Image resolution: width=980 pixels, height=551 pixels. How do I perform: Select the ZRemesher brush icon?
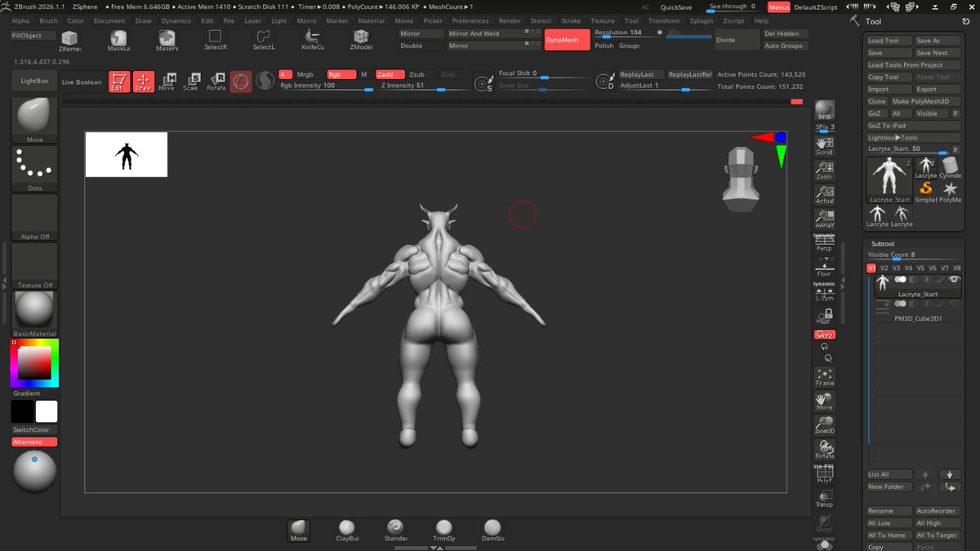[69, 40]
